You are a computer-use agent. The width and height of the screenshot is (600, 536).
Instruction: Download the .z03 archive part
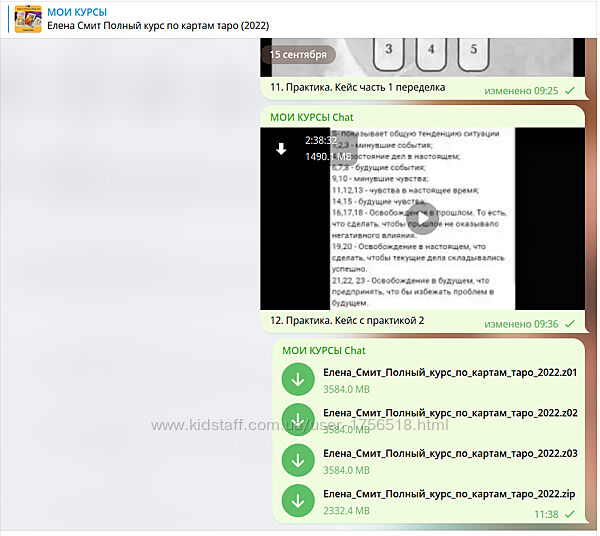[298, 460]
